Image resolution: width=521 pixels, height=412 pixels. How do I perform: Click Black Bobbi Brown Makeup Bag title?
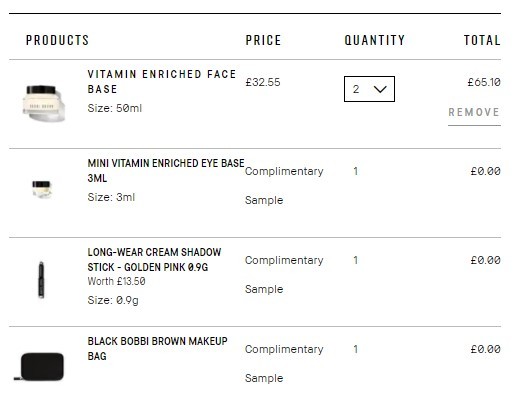[x=157, y=348]
